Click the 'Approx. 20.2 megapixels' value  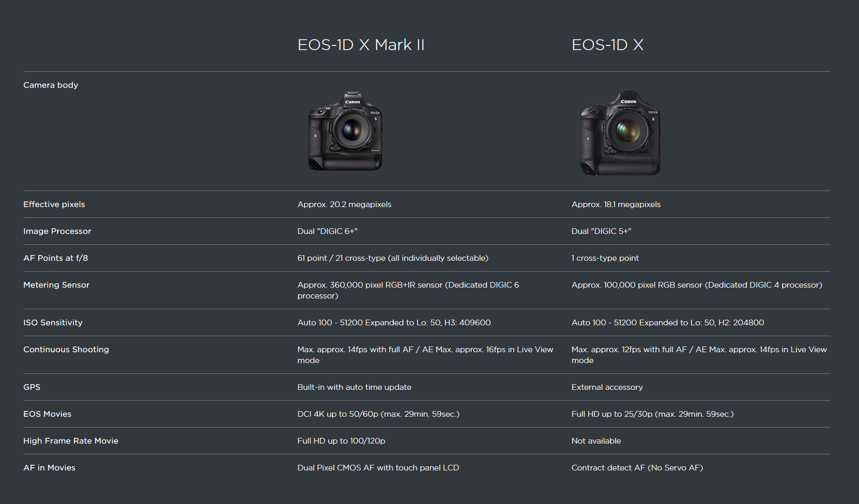click(344, 204)
